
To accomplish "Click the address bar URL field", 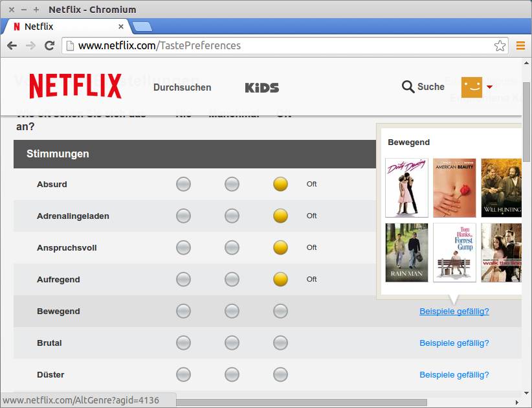I will click(285, 45).
